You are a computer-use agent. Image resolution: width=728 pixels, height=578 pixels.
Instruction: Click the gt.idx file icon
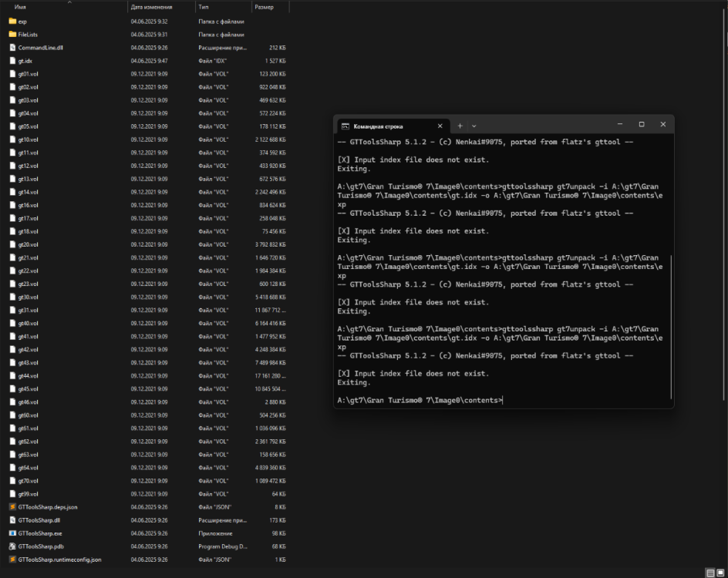click(12, 61)
